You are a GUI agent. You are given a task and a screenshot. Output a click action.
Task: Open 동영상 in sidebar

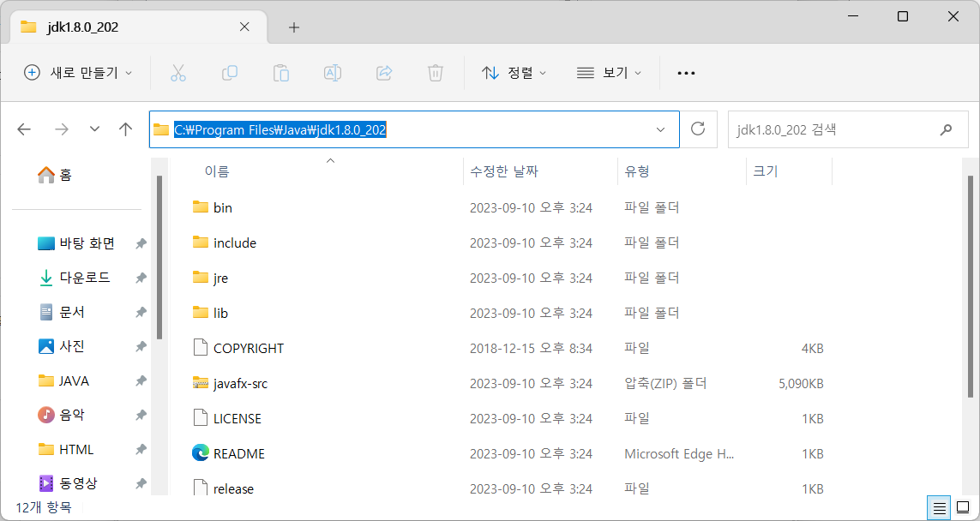pyautogui.click(x=68, y=483)
